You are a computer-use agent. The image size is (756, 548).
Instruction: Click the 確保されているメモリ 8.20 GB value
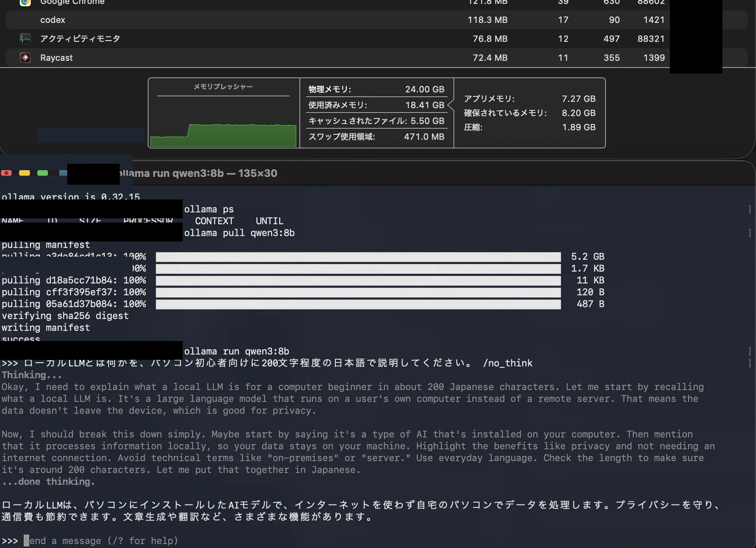click(578, 113)
